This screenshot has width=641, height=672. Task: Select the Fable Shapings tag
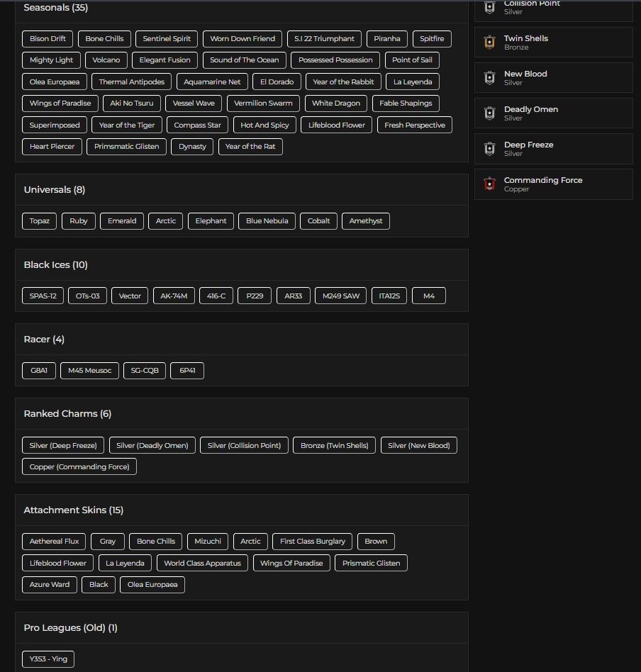(406, 103)
